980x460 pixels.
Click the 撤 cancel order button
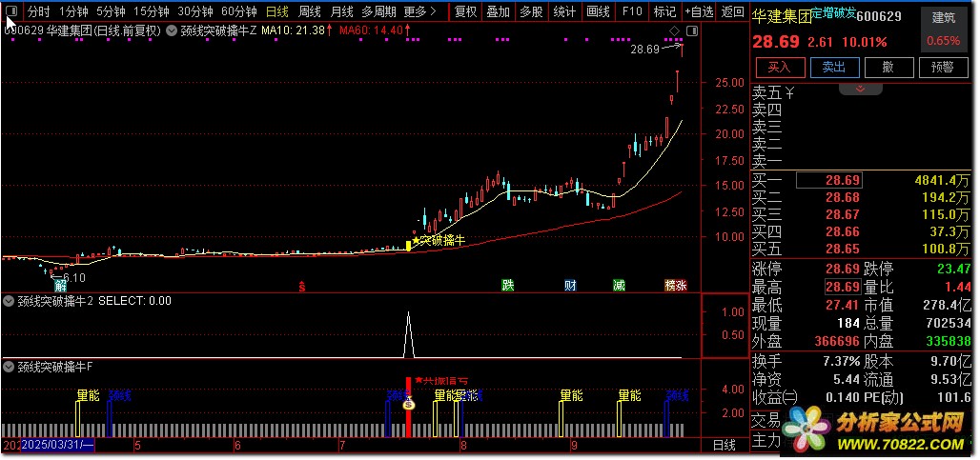[888, 68]
